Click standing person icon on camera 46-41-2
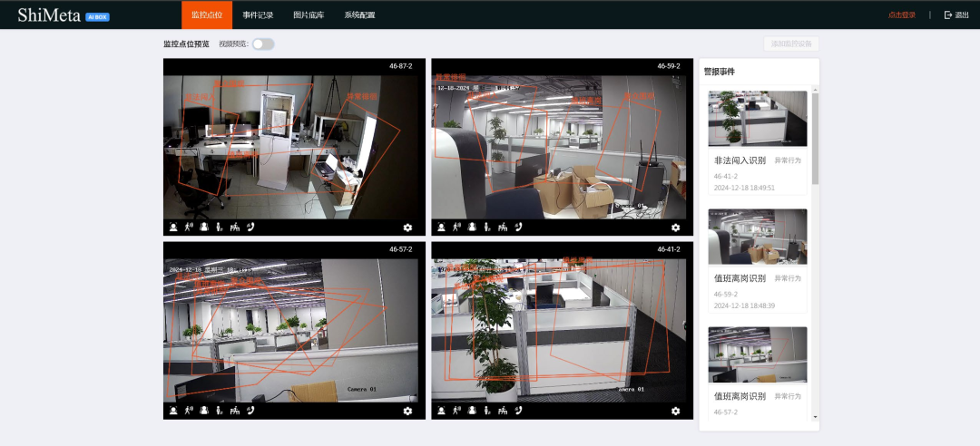 point(487,411)
